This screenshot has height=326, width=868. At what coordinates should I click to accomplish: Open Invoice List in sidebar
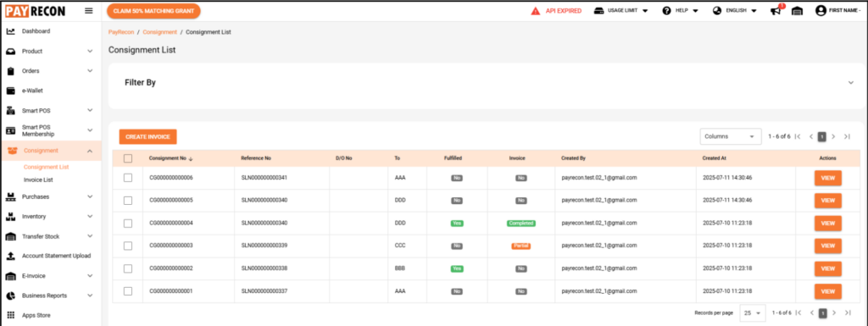(x=38, y=180)
